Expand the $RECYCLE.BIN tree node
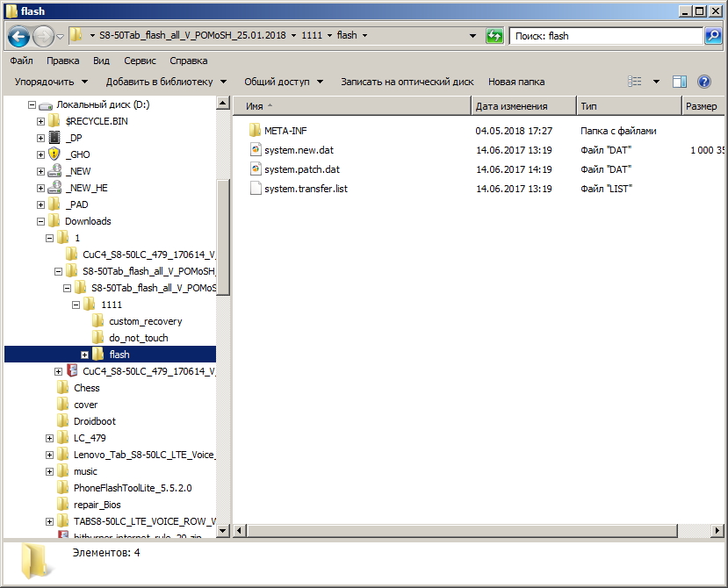 41,121
